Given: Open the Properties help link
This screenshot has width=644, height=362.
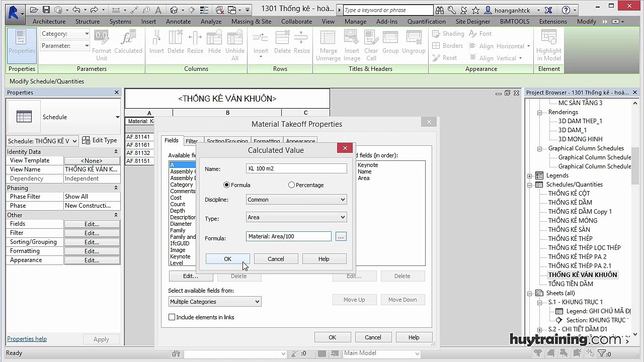Looking at the screenshot, I should [x=27, y=339].
